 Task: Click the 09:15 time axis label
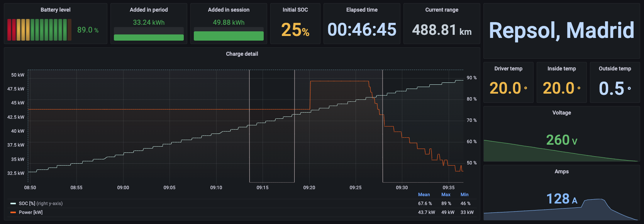click(263, 188)
